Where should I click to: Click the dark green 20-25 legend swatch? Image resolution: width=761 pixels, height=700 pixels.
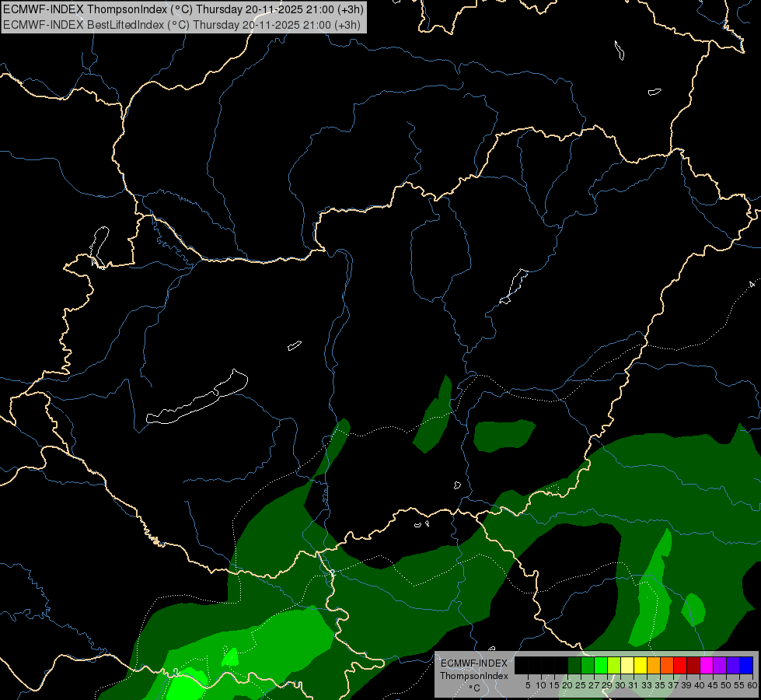(574, 665)
